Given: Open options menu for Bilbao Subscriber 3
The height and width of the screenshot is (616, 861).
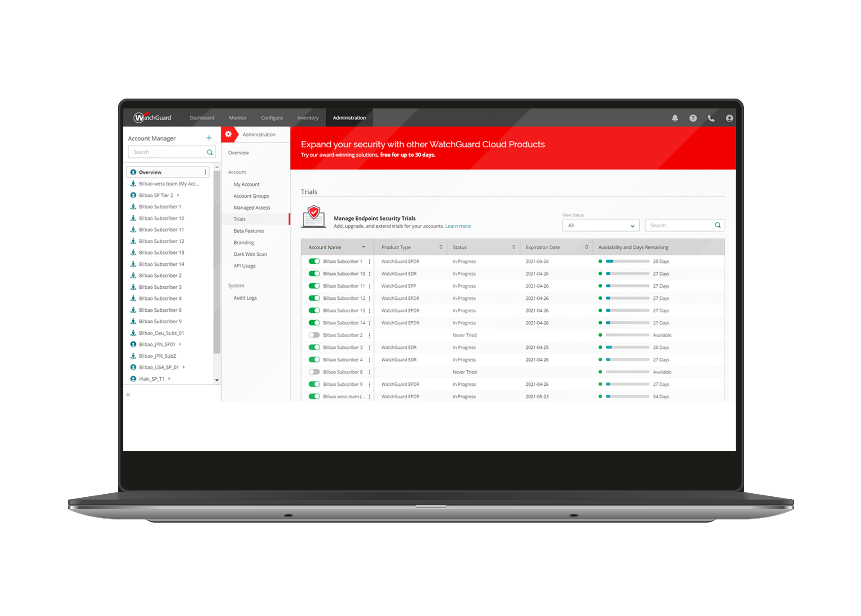Looking at the screenshot, I should tap(369, 347).
